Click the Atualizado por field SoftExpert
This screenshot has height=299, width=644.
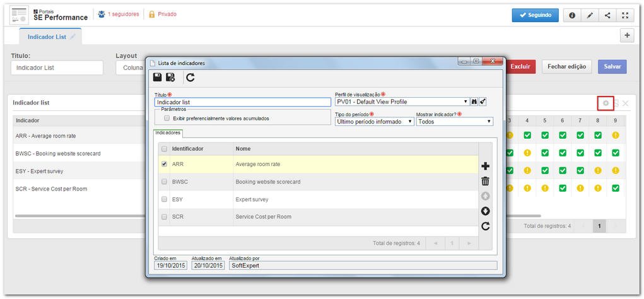point(363,266)
